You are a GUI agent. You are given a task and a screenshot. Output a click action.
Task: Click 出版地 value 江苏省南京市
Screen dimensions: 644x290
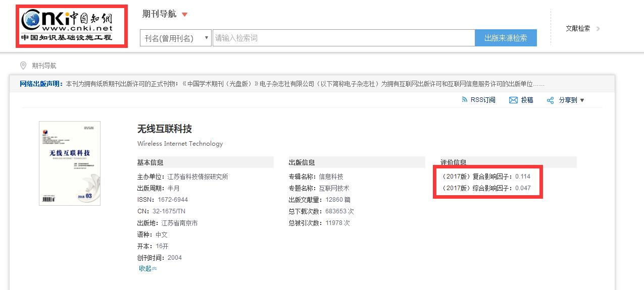[179, 223]
